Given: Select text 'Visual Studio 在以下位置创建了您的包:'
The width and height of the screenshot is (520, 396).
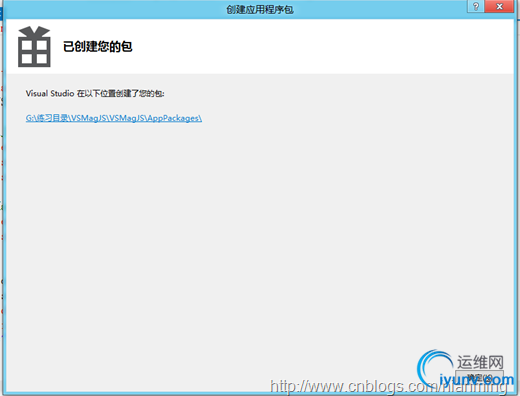Looking at the screenshot, I should [95, 93].
